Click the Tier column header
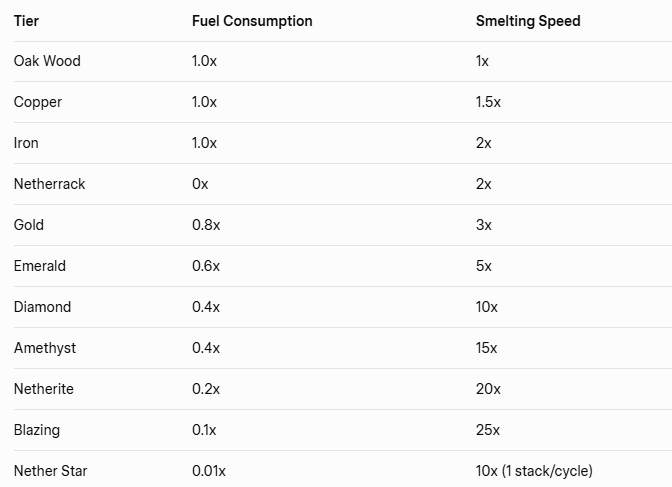672x487 pixels. pos(27,21)
